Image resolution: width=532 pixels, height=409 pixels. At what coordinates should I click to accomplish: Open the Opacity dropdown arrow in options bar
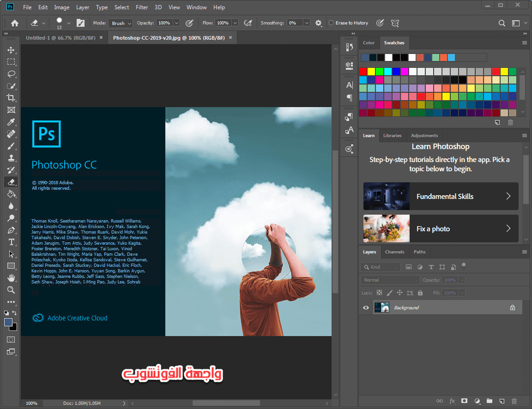tap(176, 23)
